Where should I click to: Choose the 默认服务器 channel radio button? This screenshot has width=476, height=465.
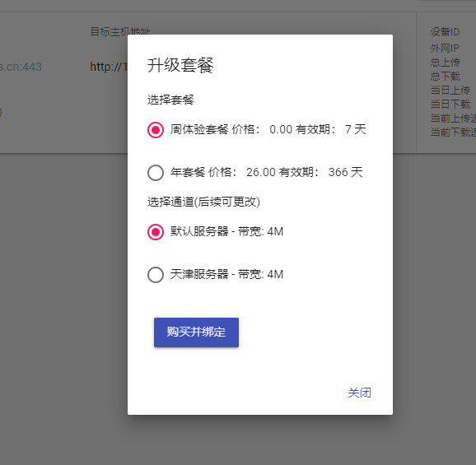coord(156,232)
